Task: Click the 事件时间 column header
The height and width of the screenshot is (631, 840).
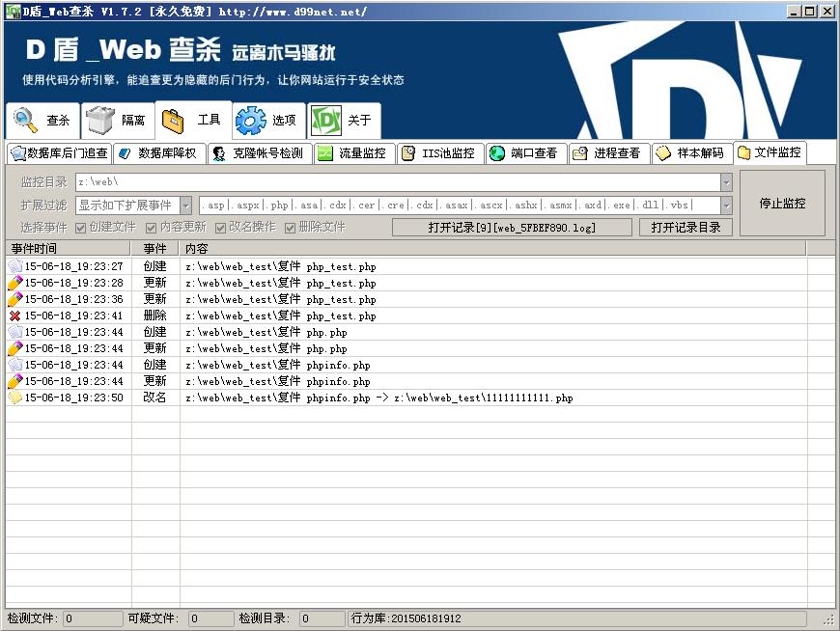Action: tap(68, 248)
